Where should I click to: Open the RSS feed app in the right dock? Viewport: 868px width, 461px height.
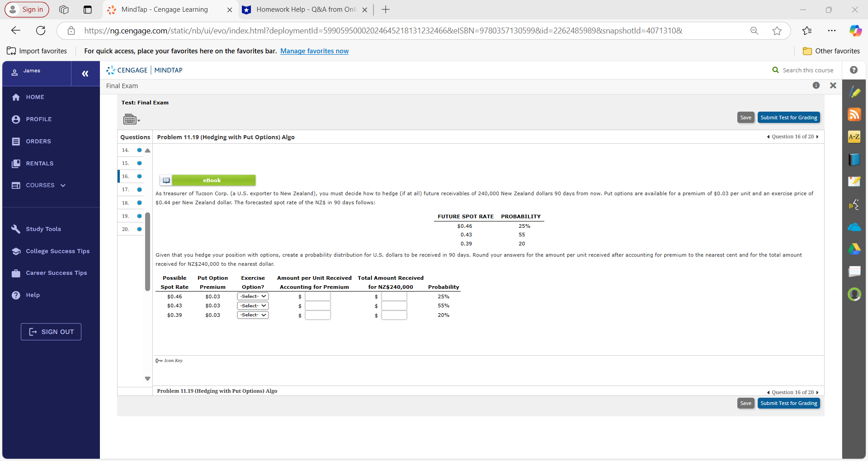coord(855,114)
